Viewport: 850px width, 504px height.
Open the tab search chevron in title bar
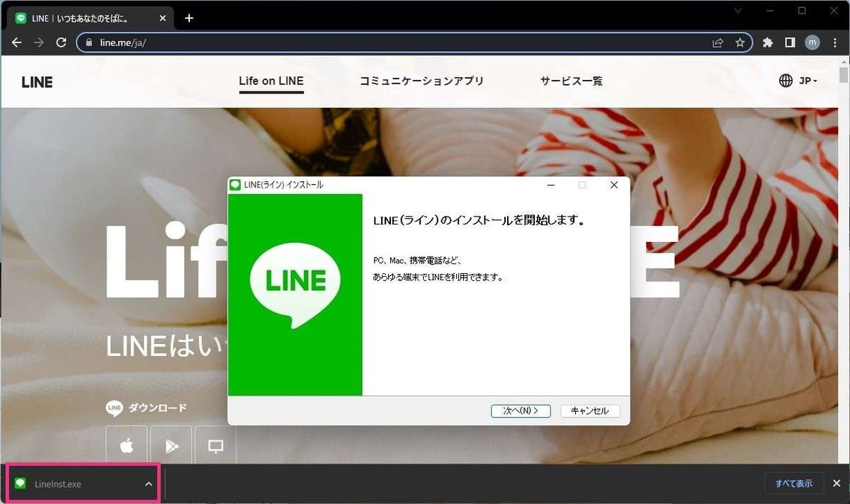pyautogui.click(x=738, y=11)
